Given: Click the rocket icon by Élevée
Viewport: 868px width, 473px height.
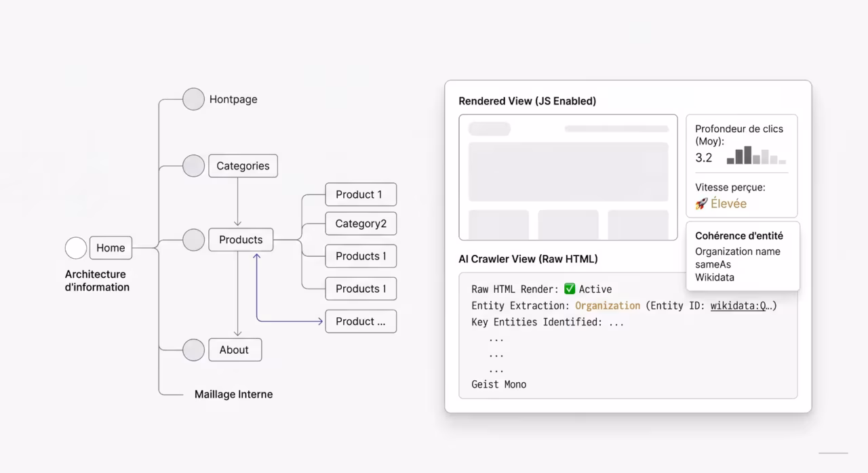Looking at the screenshot, I should [701, 204].
